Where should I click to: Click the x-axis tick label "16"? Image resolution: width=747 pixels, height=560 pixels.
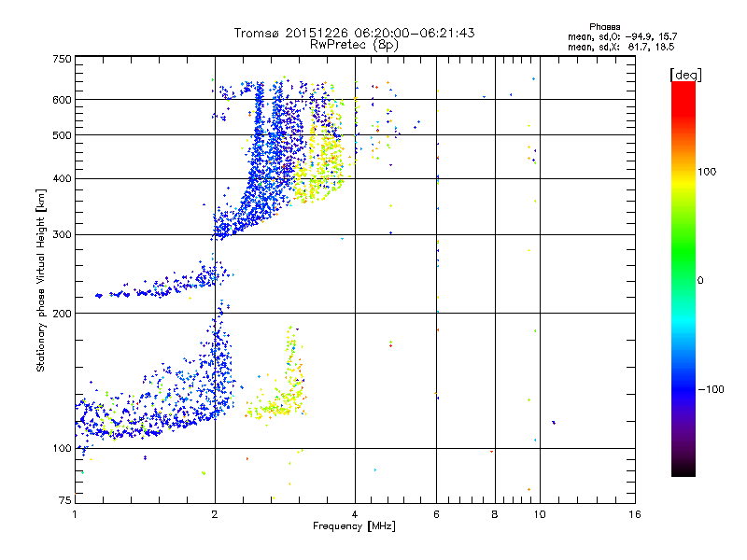click(635, 514)
